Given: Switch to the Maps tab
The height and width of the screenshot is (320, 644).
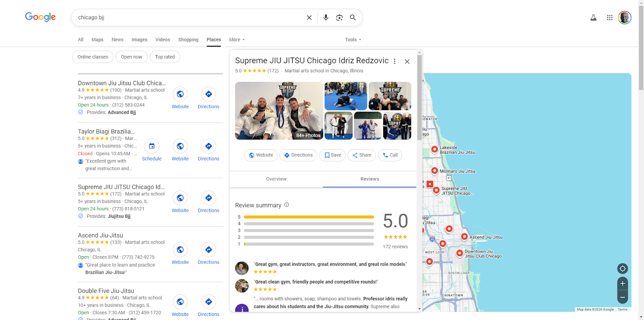Looking at the screenshot, I should (x=97, y=40).
